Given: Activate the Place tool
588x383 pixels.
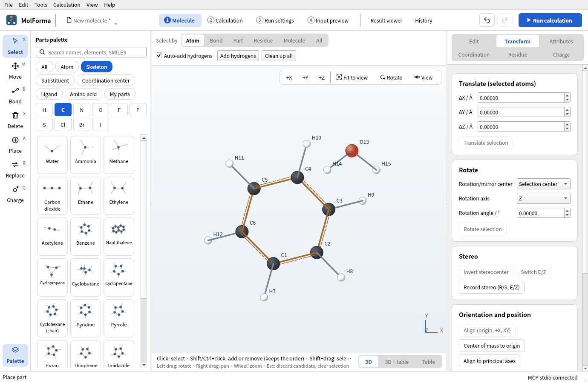Looking at the screenshot, I should coord(15,145).
